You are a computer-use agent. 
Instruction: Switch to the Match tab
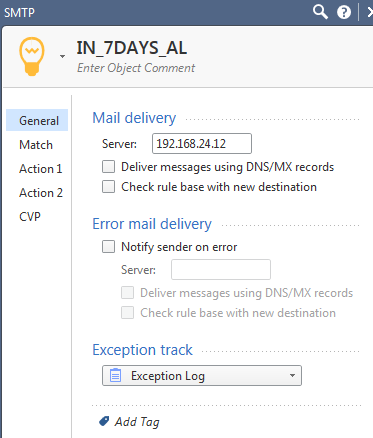pos(36,145)
